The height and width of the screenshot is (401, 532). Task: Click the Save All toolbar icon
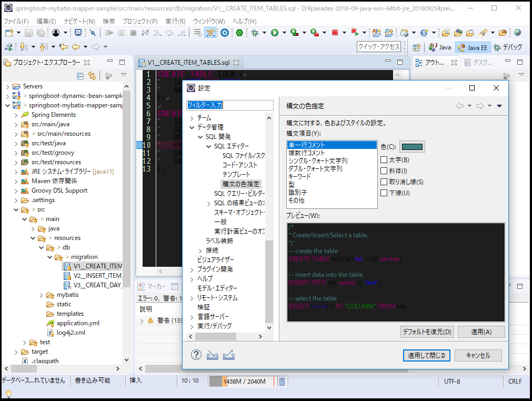click(41, 33)
